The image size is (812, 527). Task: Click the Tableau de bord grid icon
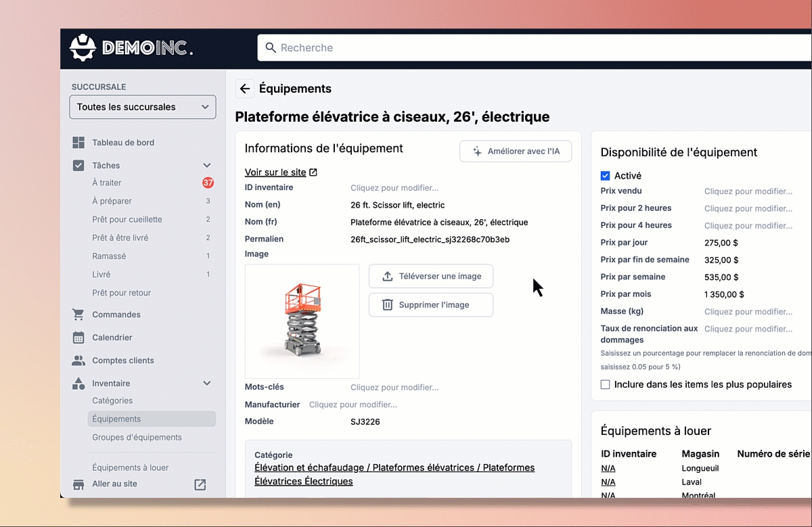pyautogui.click(x=78, y=143)
